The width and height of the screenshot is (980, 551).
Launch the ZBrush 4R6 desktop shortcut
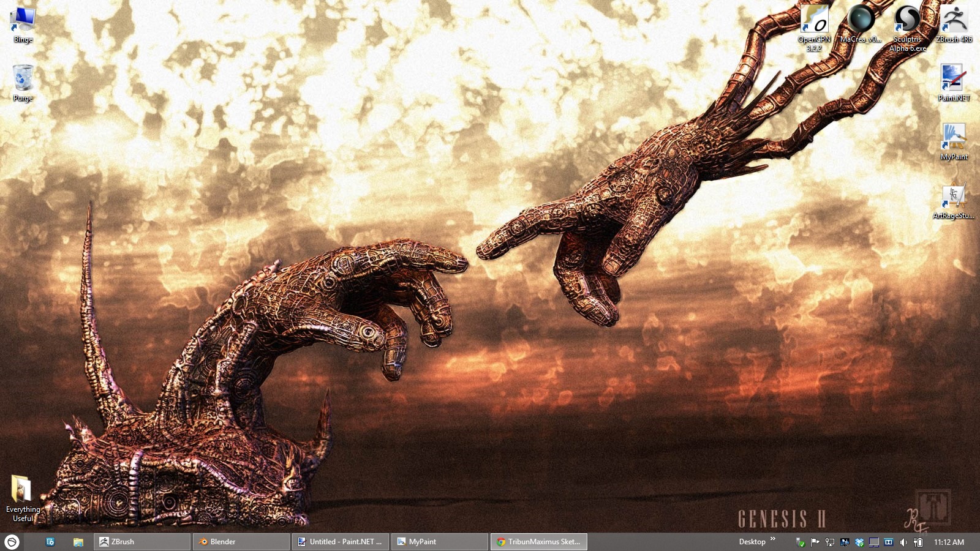954,24
